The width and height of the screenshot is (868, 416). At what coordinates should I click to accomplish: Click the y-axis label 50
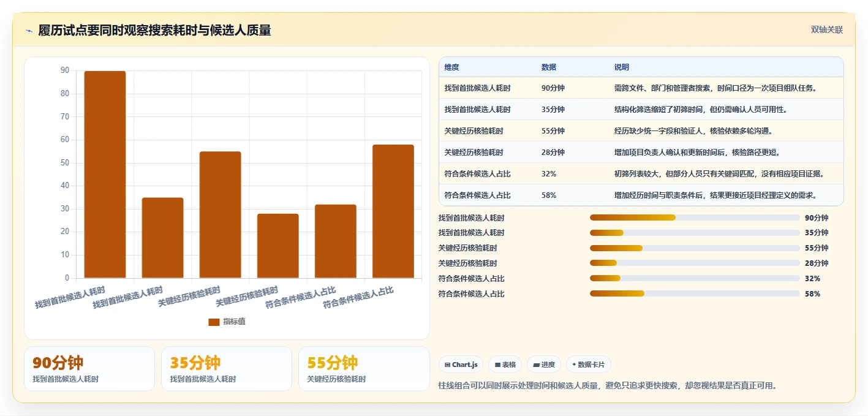(64, 162)
